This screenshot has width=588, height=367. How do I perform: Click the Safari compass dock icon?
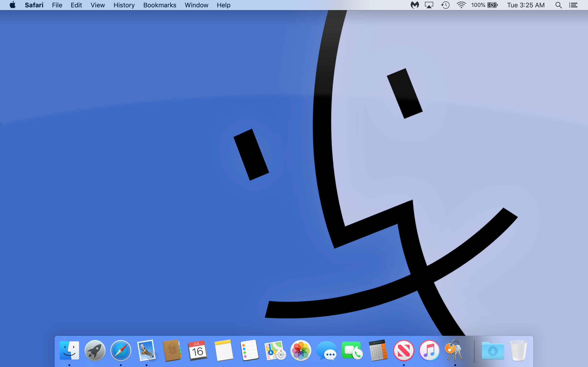point(121,350)
